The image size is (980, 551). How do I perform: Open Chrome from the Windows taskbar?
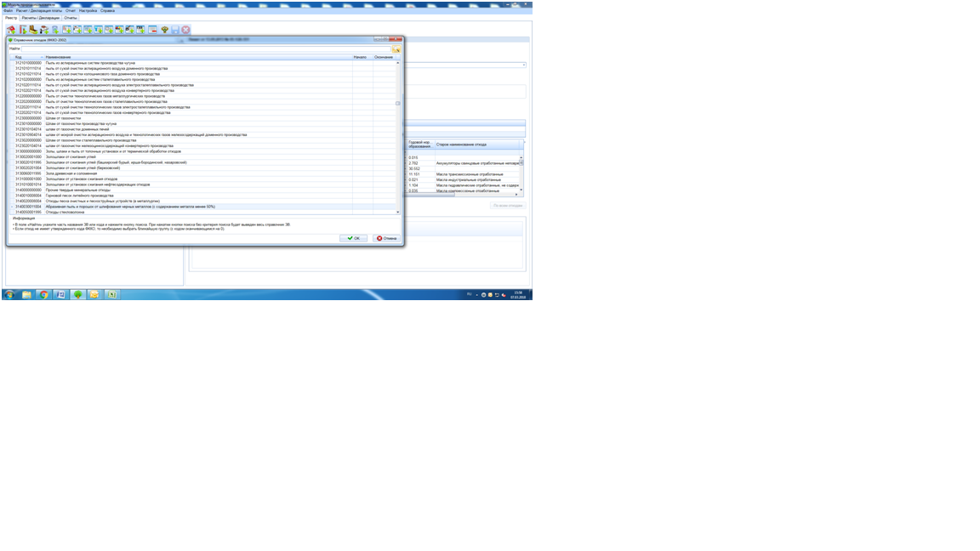43,294
